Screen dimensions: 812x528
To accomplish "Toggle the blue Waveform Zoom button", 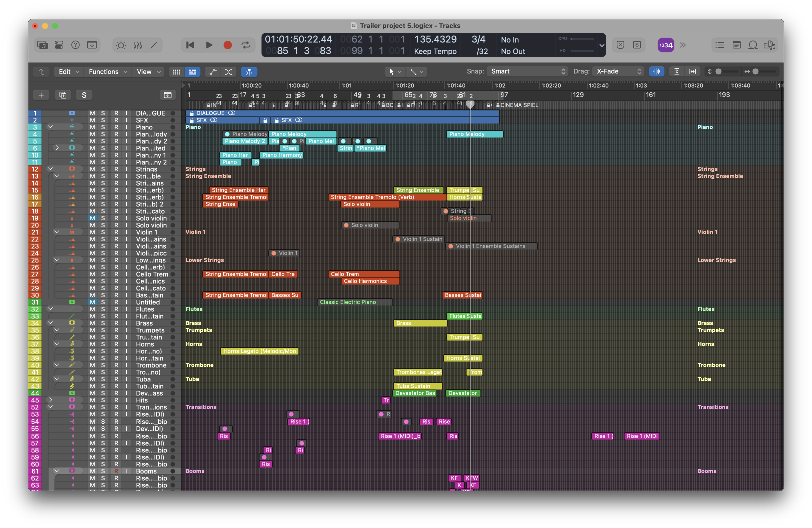I will [656, 71].
